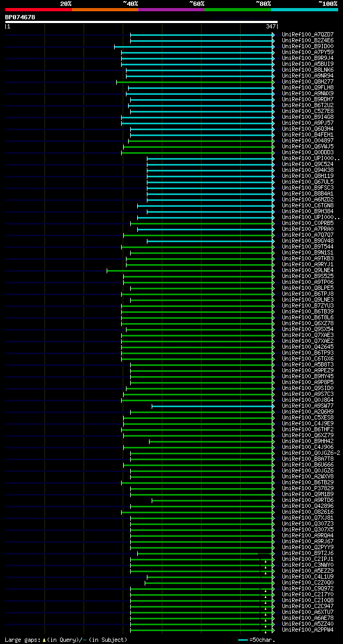The image size is (343, 644).
Task: Open hit UniRef100_A5BUI9
Action: (308, 64)
